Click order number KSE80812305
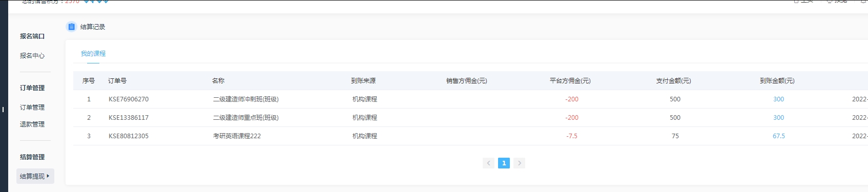This screenshot has height=192, width=868. pyautogui.click(x=129, y=136)
